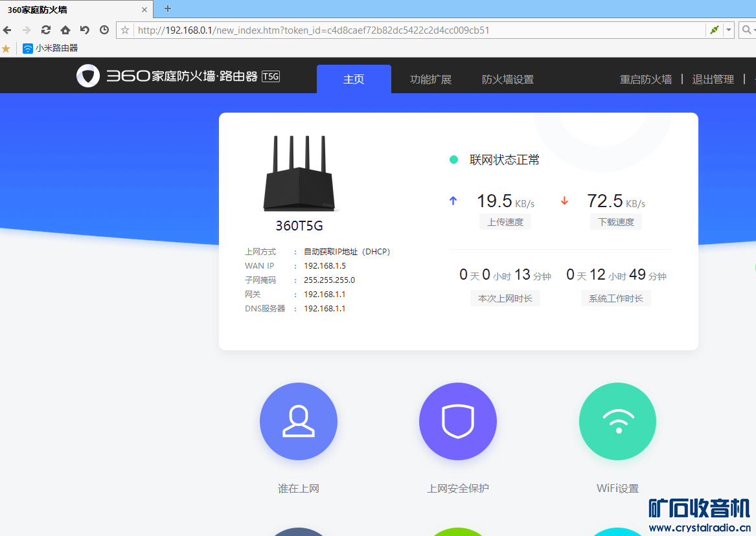
Task: Click the red download arrow icon
Action: click(x=564, y=201)
